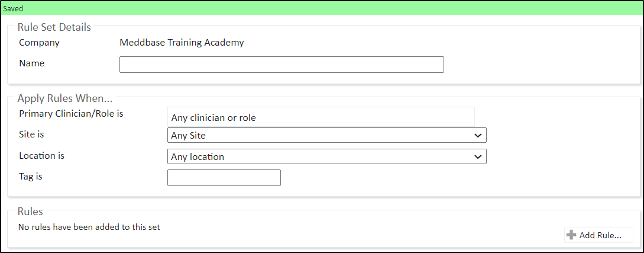
Task: Click the plus icon beside Add Rule
Action: click(571, 235)
